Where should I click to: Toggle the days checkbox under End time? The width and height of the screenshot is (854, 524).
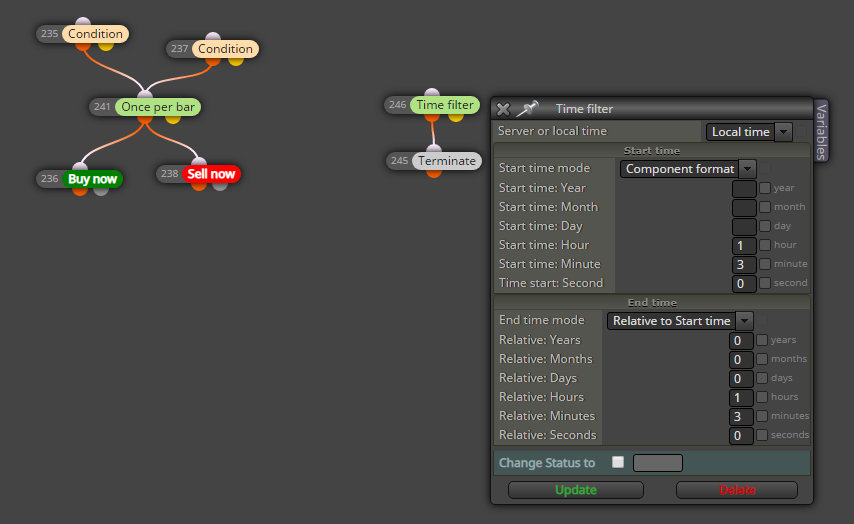pyautogui.click(x=762, y=378)
